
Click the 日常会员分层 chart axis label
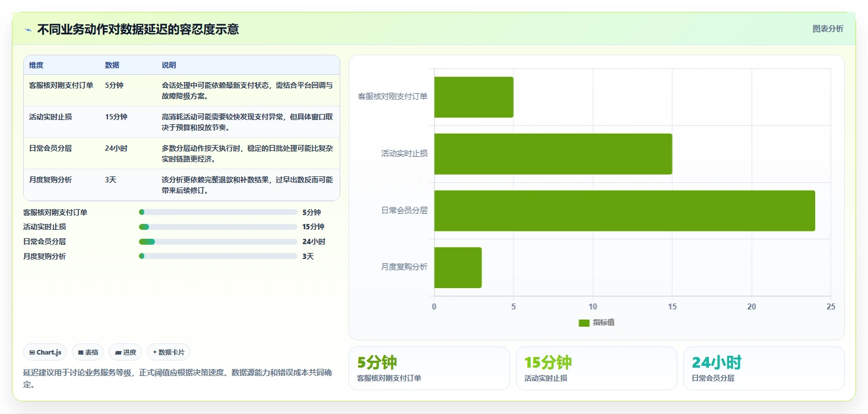point(404,211)
